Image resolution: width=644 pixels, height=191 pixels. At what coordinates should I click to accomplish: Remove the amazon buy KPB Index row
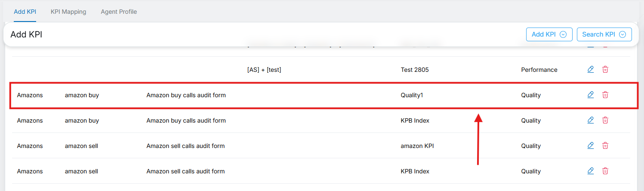tap(605, 120)
